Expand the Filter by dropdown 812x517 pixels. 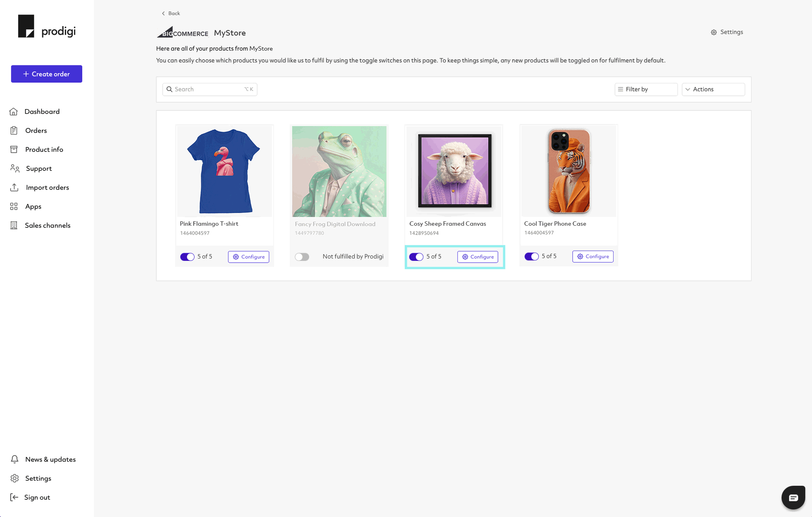(x=646, y=89)
